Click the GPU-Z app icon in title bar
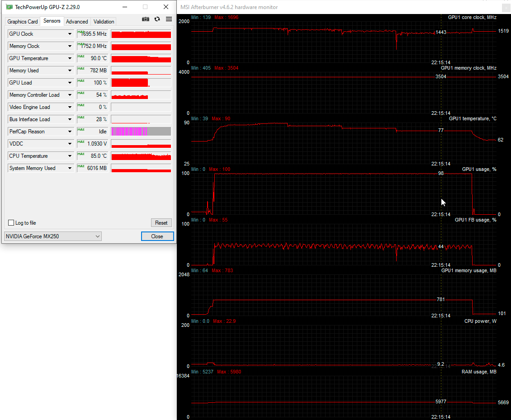Image resolution: width=511 pixels, height=420 pixels. click(9, 7)
